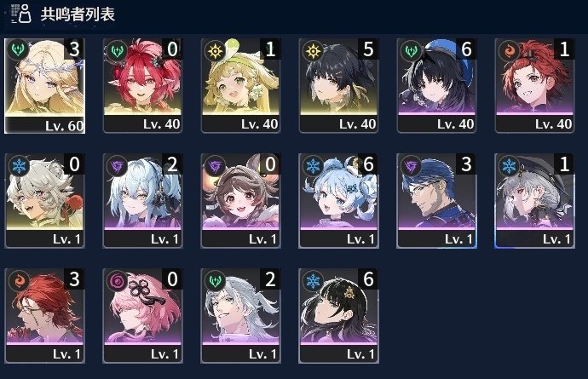Screen dimensions: 588x379
Task: Click the Glacio snowflake icon on the white curly-haired card
Action: click(19, 166)
